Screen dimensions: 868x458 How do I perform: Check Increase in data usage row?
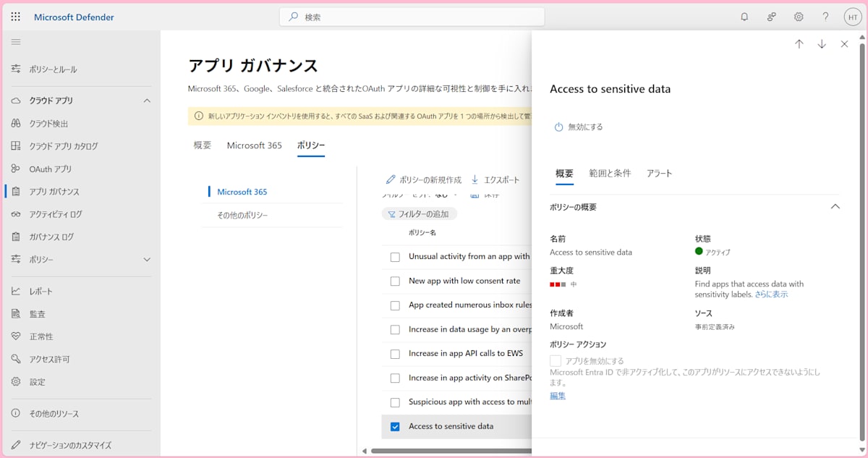[395, 330]
